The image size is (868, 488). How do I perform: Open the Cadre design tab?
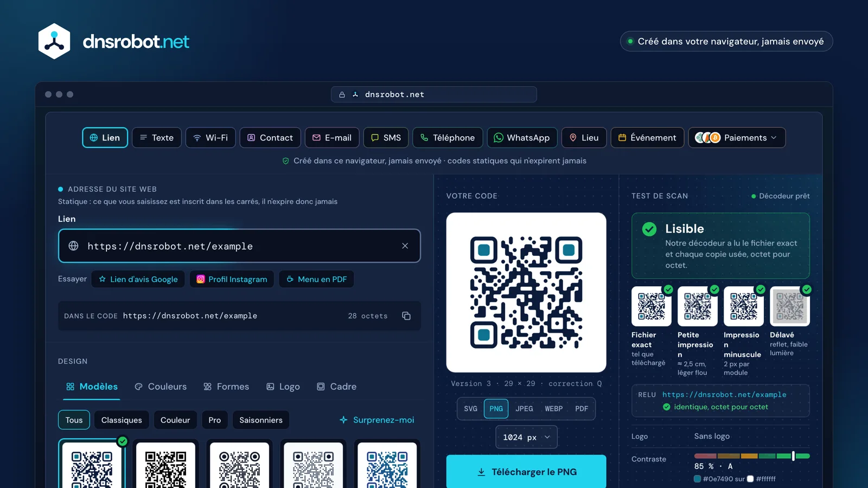[x=336, y=387]
